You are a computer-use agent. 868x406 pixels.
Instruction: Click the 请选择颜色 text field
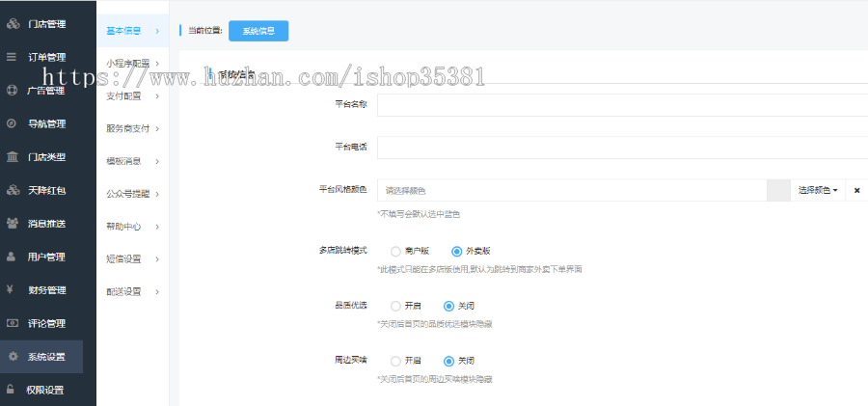pyautogui.click(x=572, y=190)
